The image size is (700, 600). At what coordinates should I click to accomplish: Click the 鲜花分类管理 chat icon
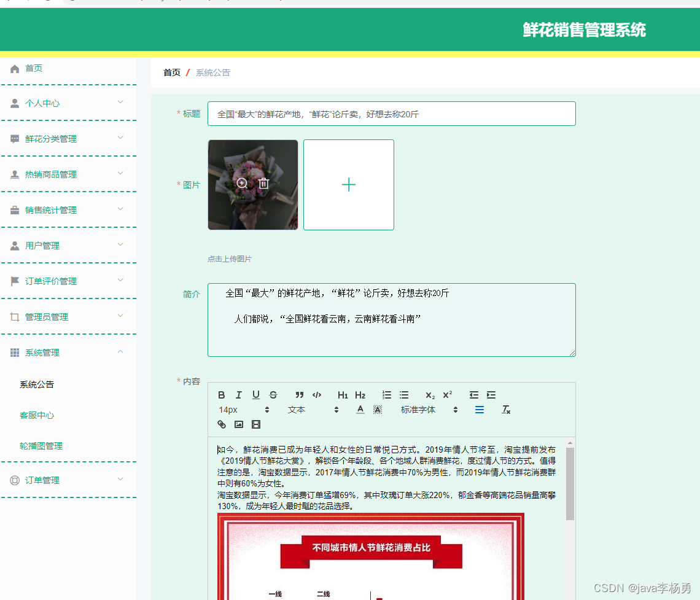pos(15,139)
